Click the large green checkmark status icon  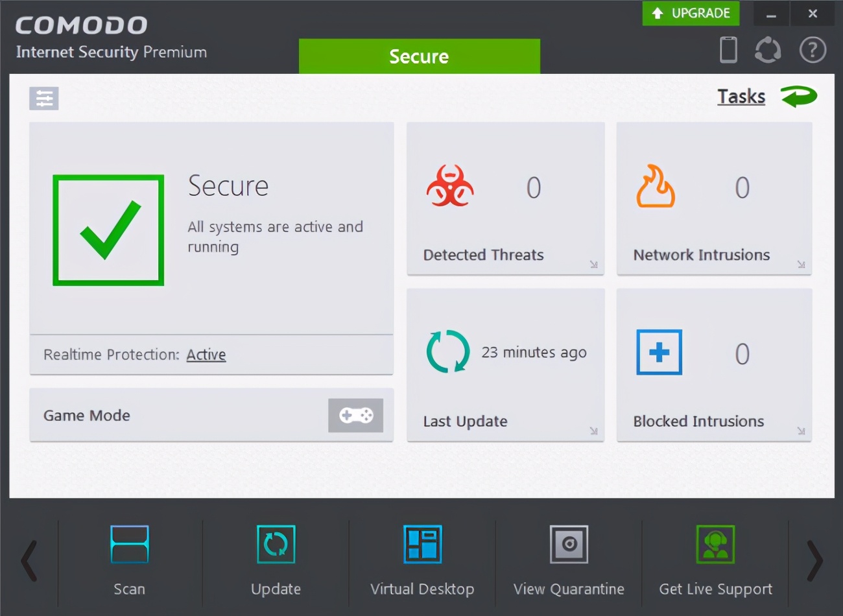[108, 230]
